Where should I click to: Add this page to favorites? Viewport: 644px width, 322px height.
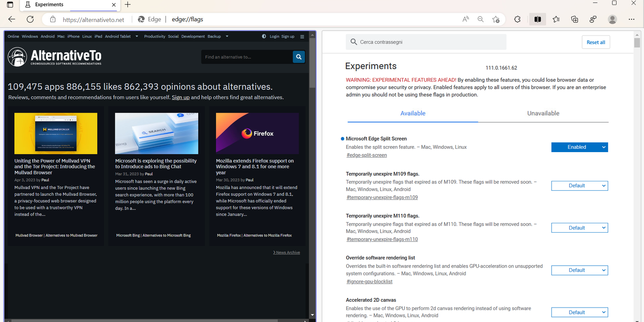tap(496, 19)
